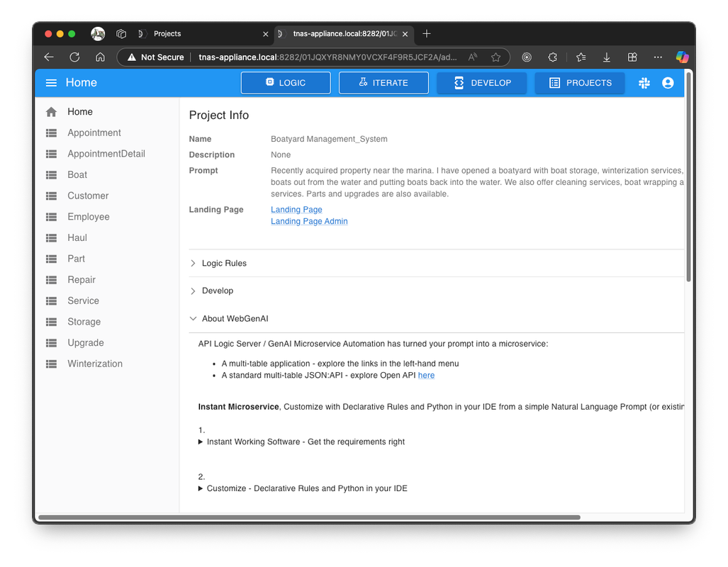Open the browser settings ellipsis menu
Viewport: 728px width, 567px height.
coord(658,57)
